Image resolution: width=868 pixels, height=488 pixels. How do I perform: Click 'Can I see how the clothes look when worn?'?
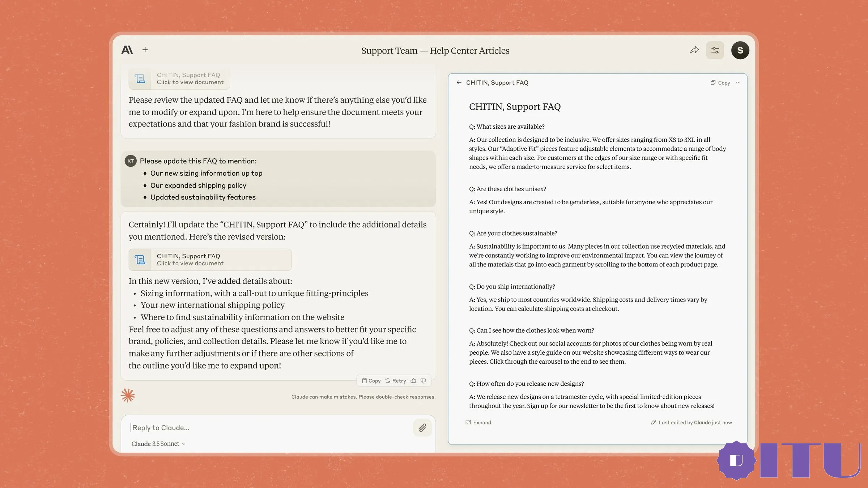[532, 330]
